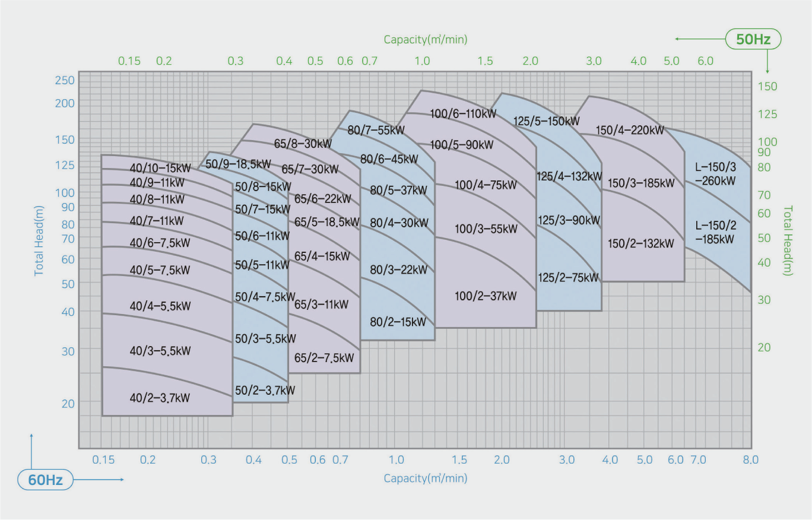Image resolution: width=812 pixels, height=520 pixels.
Task: Click the blue 125 value on left axis
Action: tap(65, 165)
